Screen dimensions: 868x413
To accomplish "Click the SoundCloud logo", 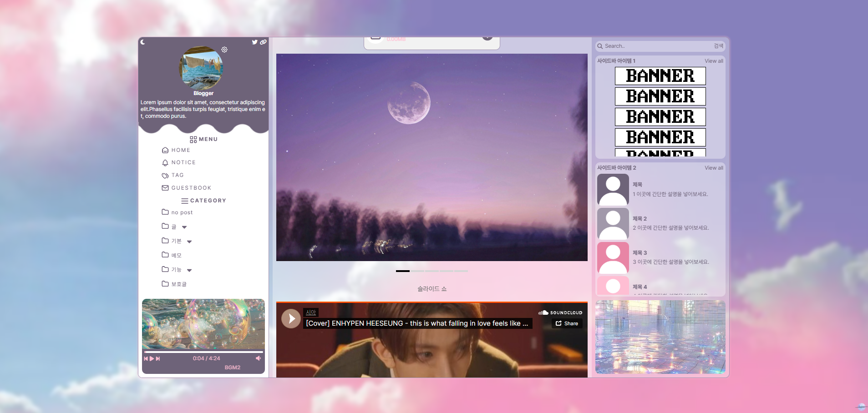I will pos(560,312).
